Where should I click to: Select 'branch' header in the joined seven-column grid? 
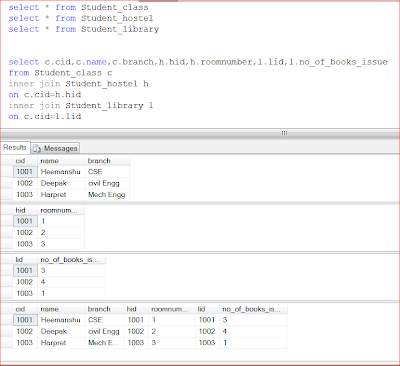tap(104, 309)
